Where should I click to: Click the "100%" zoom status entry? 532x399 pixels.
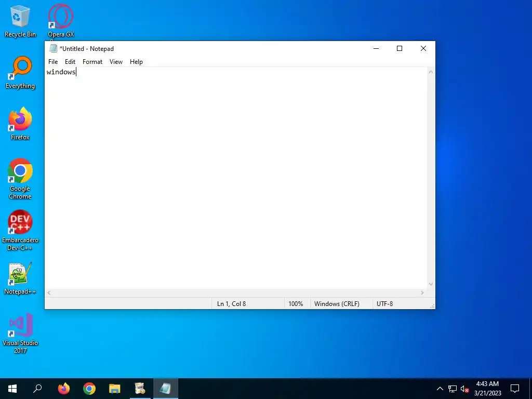[x=296, y=303]
